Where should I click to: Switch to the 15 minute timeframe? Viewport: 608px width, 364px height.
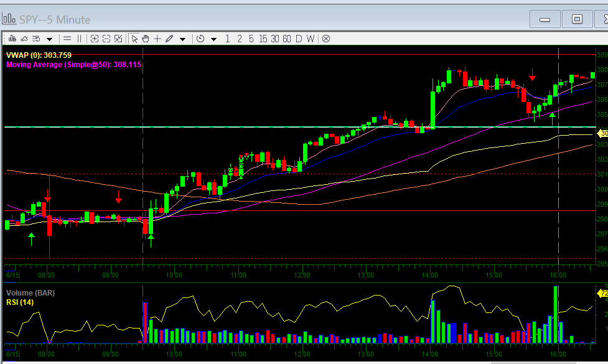click(x=263, y=39)
